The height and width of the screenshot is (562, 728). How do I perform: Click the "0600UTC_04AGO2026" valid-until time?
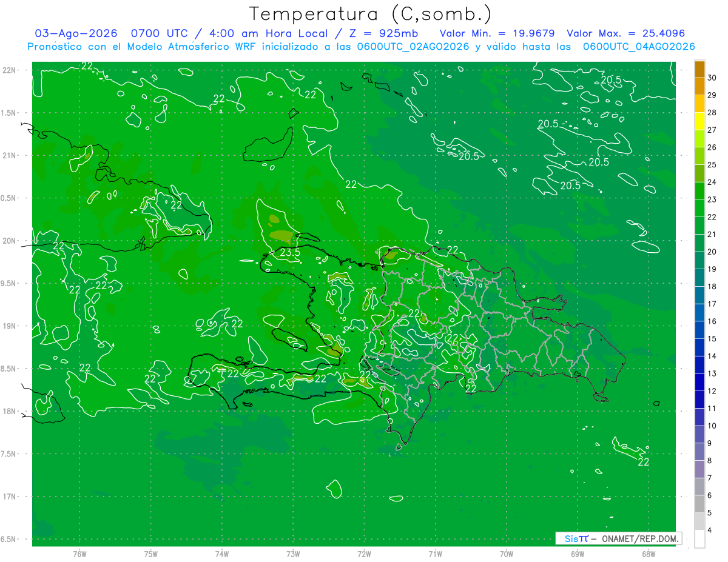[639, 47]
